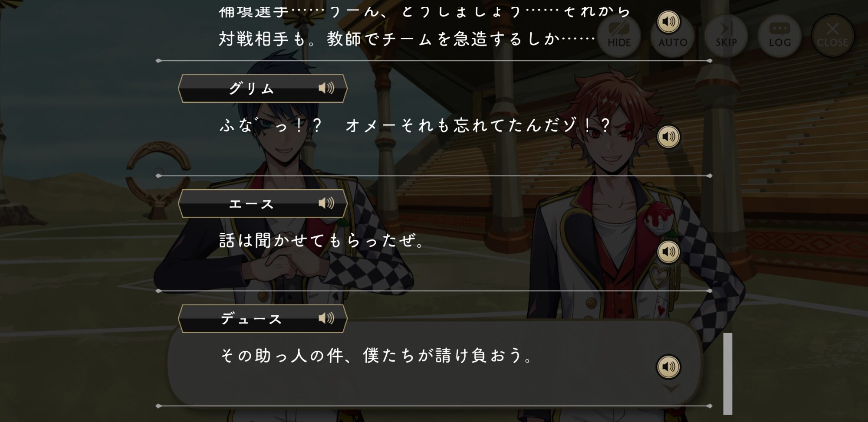Play voice for Deuce's line
This screenshot has width=868, height=422.
click(x=668, y=366)
